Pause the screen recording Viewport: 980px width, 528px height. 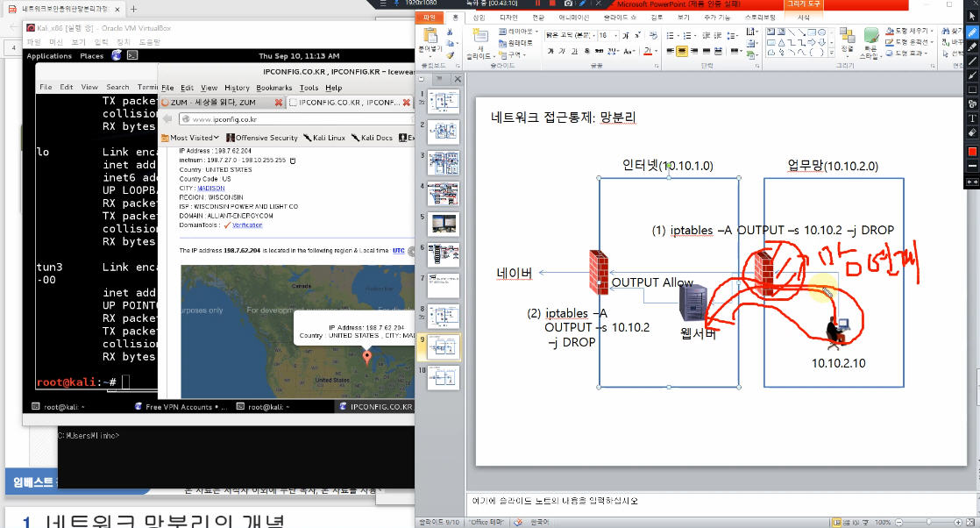537,4
